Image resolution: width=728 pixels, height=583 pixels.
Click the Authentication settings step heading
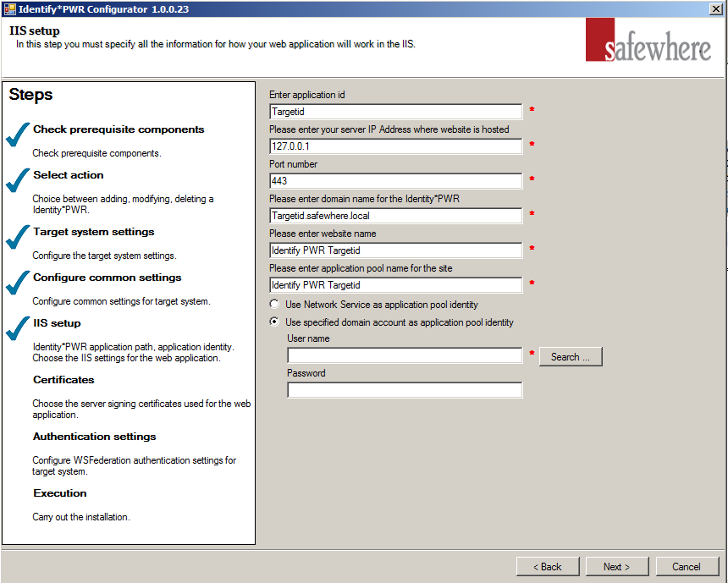(94, 437)
